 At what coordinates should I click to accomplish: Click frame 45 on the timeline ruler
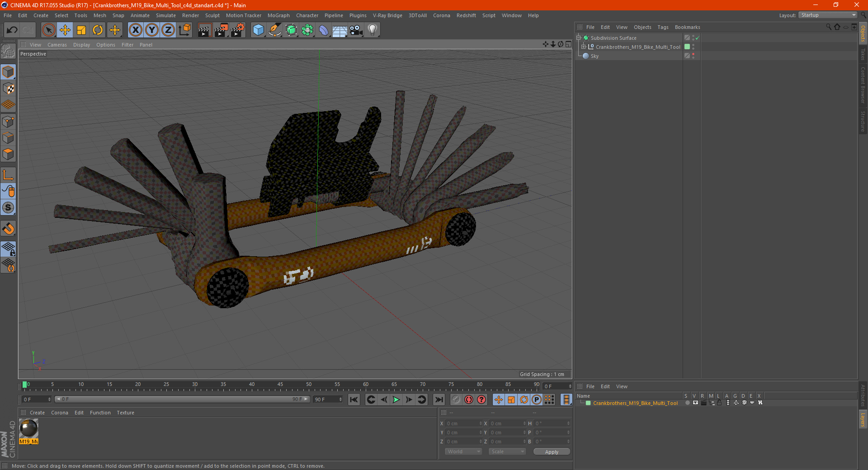280,385
